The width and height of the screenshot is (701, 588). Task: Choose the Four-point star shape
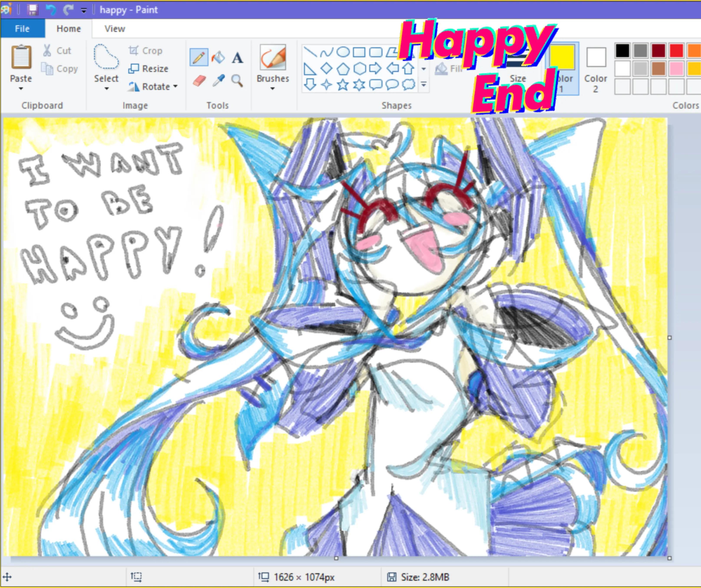[326, 85]
